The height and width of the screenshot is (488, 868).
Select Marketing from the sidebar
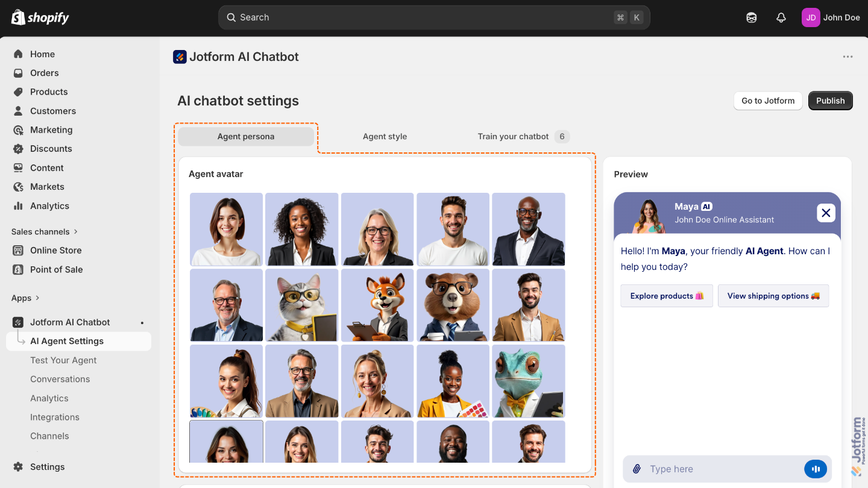[x=52, y=130]
